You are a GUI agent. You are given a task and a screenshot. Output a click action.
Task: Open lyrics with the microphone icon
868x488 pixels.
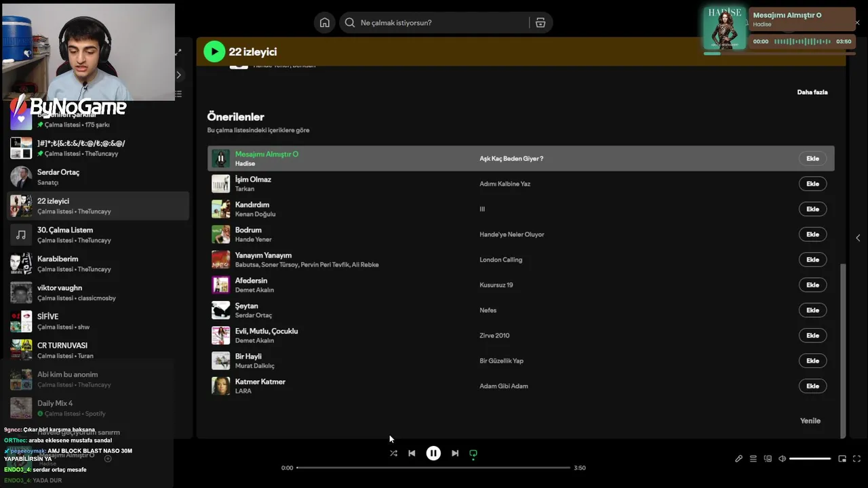[738, 459]
